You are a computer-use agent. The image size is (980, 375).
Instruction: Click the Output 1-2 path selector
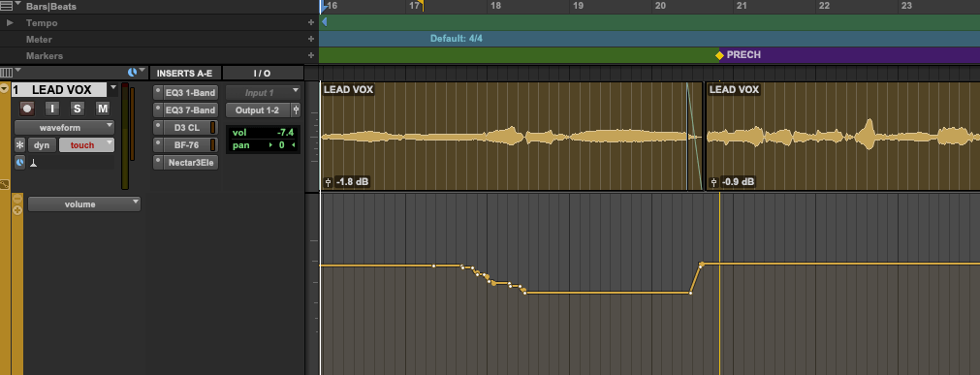point(258,110)
